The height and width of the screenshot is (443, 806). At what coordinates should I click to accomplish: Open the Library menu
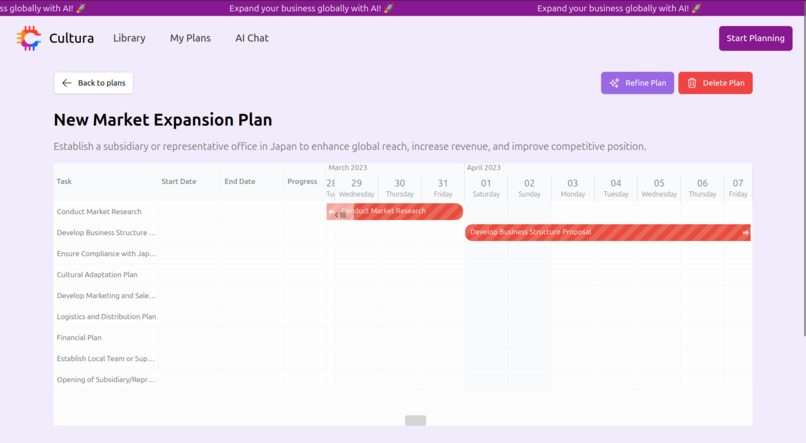click(129, 38)
